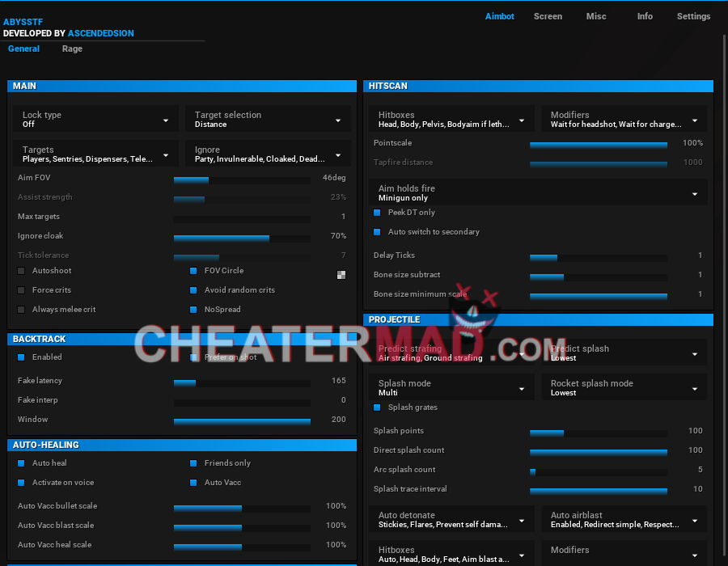The height and width of the screenshot is (566, 728).
Task: Switch to the Aimbot tab
Action: tap(500, 16)
